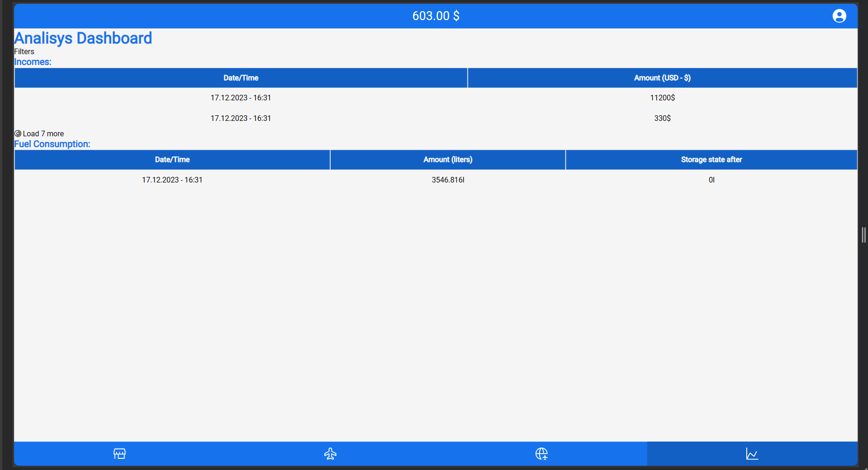The height and width of the screenshot is (470, 868).
Task: Sort by the Date/Time column header
Action: [x=241, y=78]
